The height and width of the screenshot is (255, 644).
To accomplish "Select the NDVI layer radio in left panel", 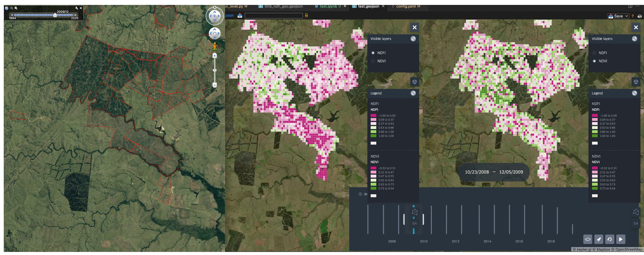I will (373, 61).
